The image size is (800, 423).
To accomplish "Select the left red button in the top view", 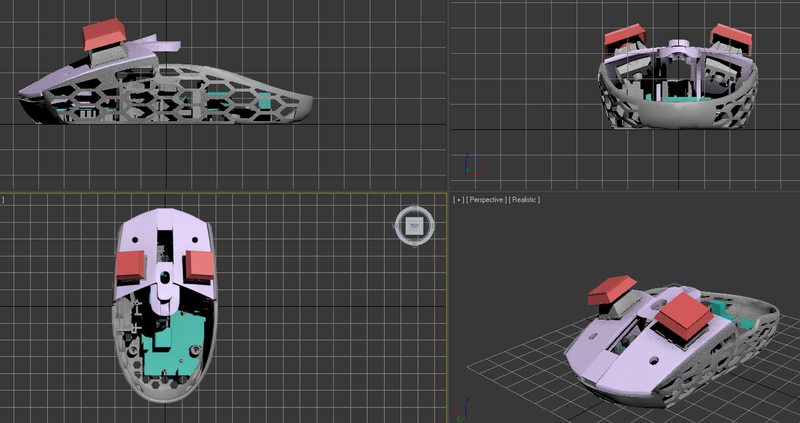I will [132, 264].
